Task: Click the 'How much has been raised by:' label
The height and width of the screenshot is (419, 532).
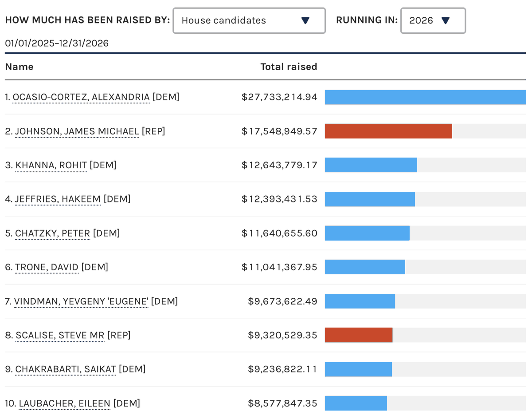Action: [87, 20]
